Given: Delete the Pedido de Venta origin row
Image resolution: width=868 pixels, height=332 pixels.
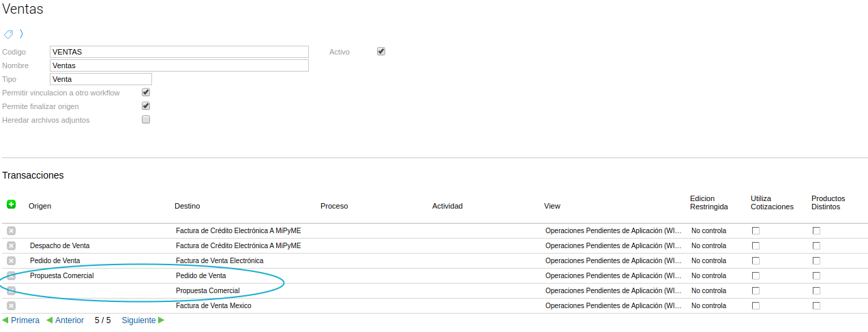Looking at the screenshot, I should [x=11, y=260].
